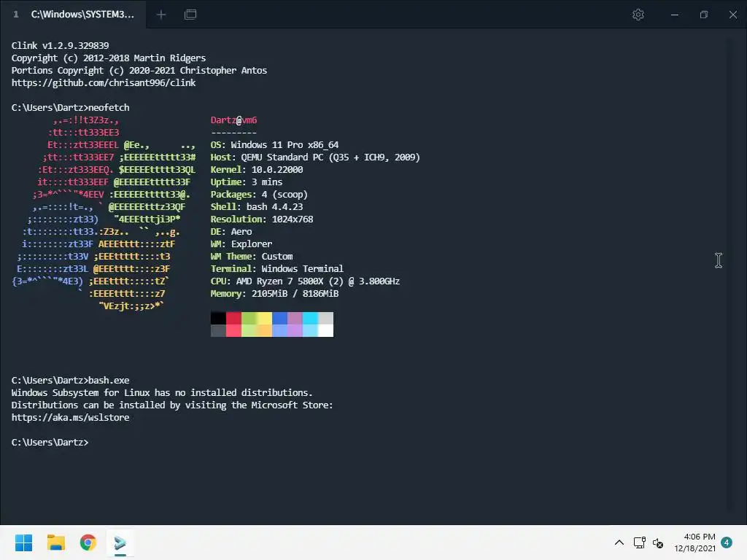Viewport: 747px width, 560px height.
Task: Click the final empty C:\Users\Dartz> prompt
Action: tap(50, 443)
